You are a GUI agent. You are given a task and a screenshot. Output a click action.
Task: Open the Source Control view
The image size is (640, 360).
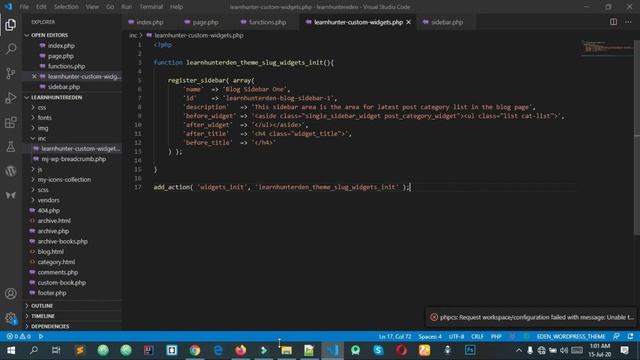[x=11, y=73]
